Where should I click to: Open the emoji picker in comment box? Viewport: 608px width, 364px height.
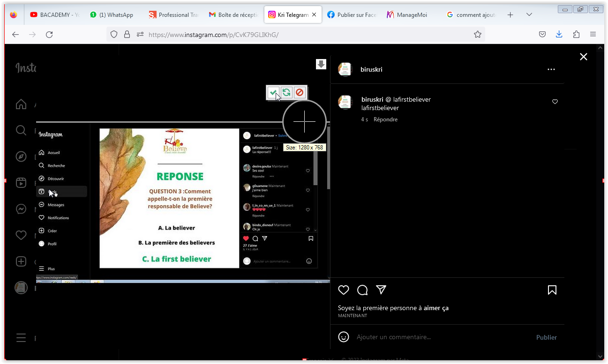(344, 337)
